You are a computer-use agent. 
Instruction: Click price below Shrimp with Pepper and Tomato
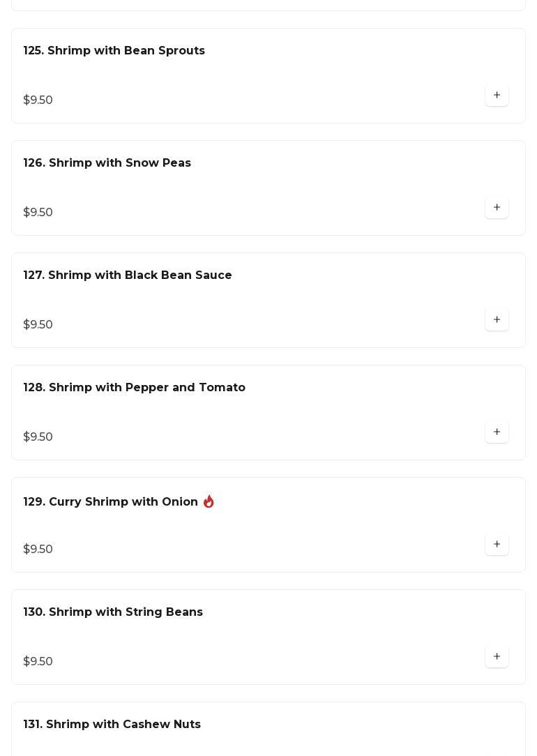(x=38, y=437)
